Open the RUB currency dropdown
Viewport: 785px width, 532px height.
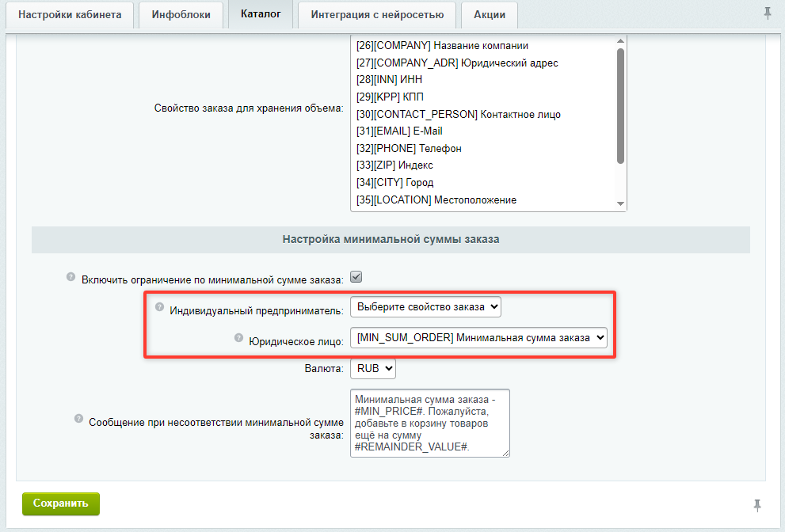coord(373,368)
